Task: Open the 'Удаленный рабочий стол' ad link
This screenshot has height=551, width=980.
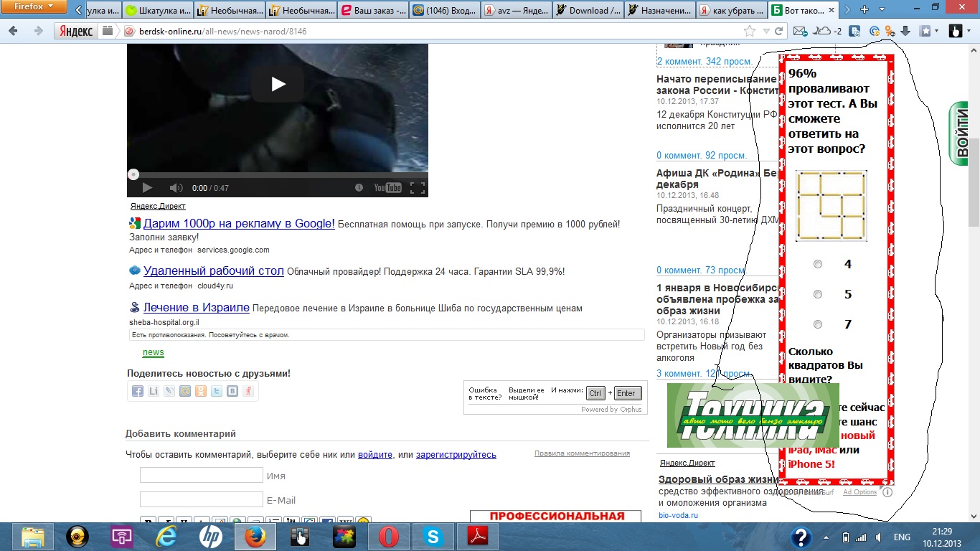Action: pos(213,271)
